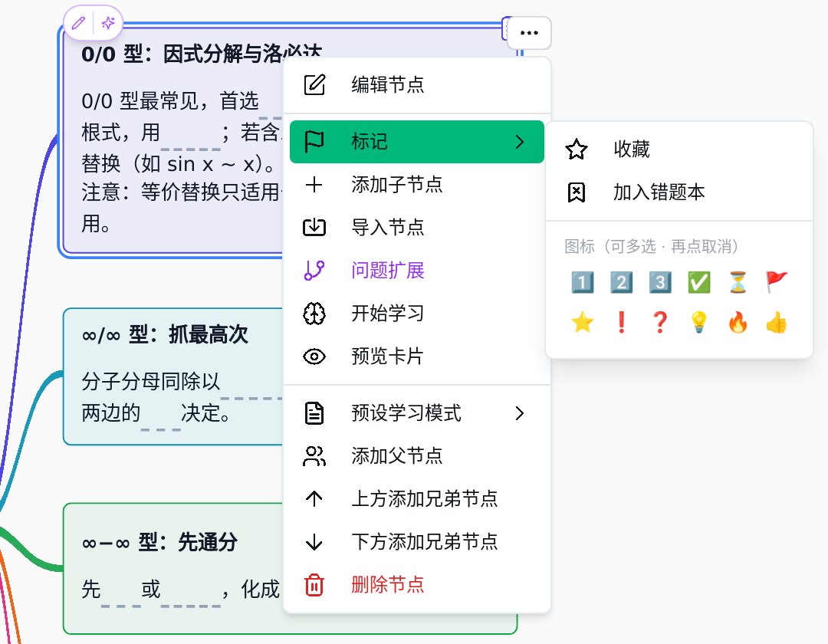Select the red 删除节点 entry
The height and width of the screenshot is (644, 828).
pos(417,584)
